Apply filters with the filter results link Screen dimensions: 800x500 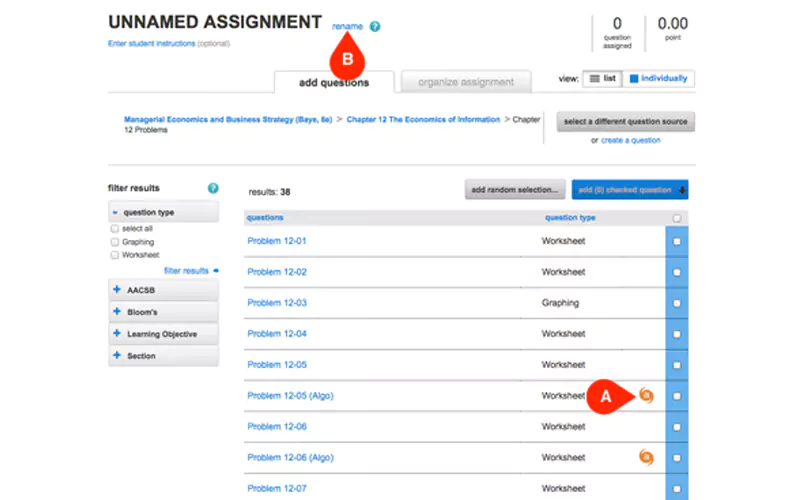(186, 270)
